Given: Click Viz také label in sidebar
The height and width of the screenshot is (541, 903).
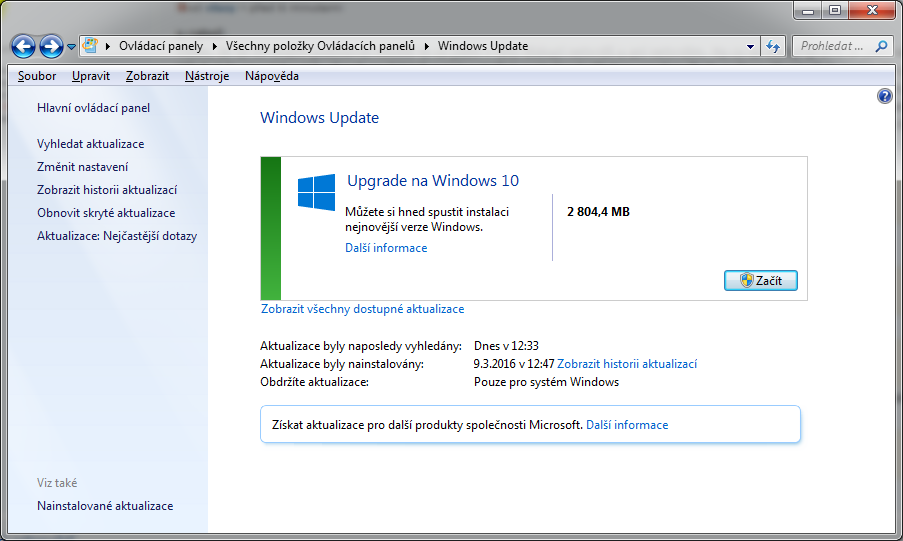Looking at the screenshot, I should 57,483.
